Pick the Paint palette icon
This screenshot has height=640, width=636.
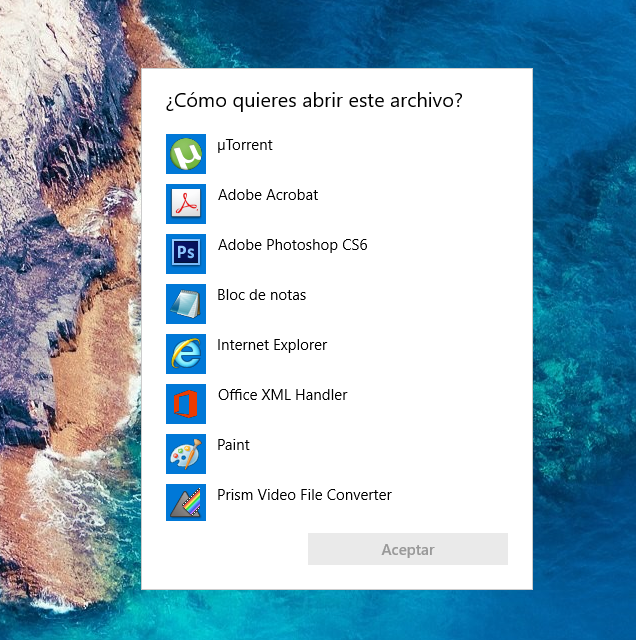186,454
